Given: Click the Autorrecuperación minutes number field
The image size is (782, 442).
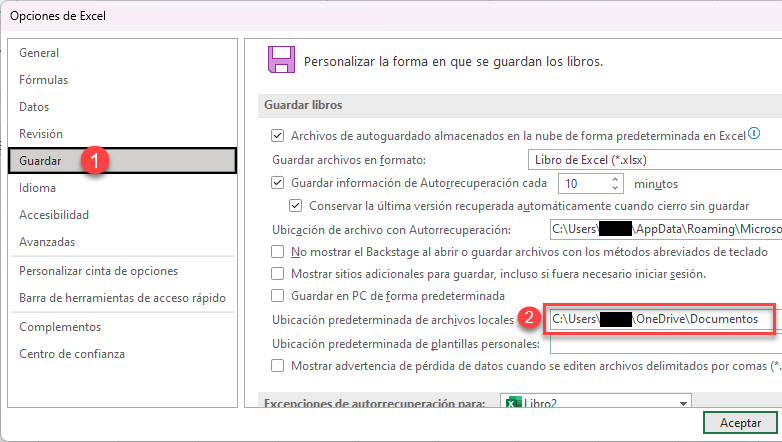Looking at the screenshot, I should [584, 184].
